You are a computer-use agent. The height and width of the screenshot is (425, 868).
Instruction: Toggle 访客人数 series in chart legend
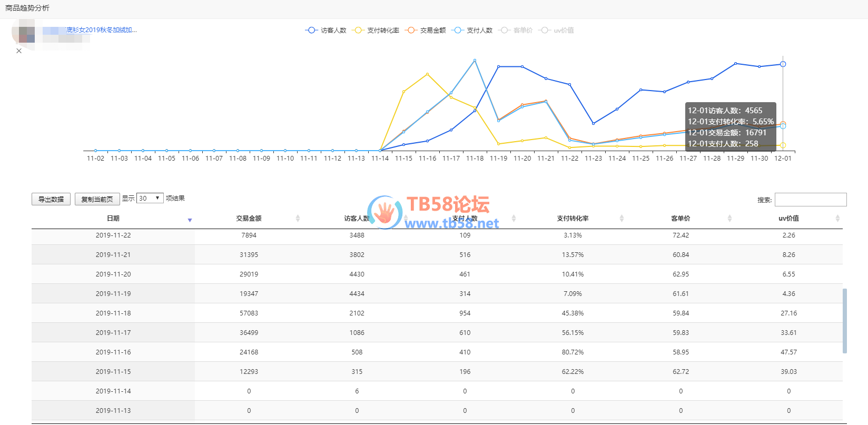(x=326, y=31)
